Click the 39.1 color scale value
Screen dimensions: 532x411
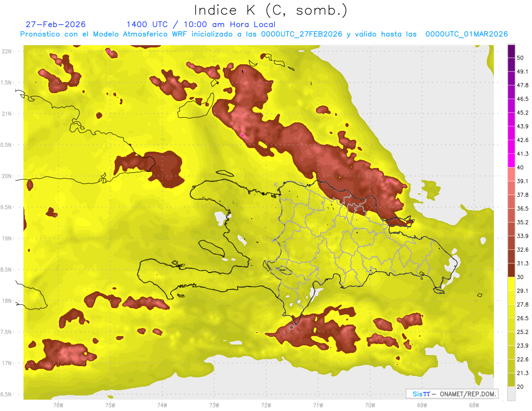(523, 181)
